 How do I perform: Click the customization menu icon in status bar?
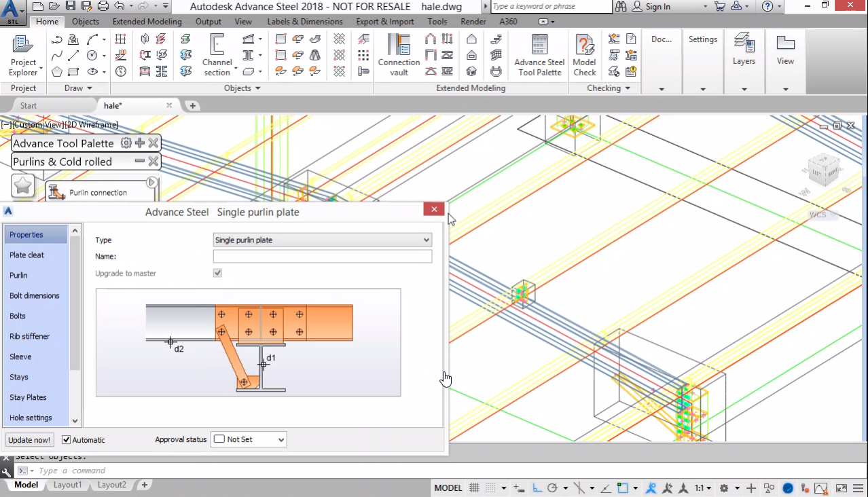click(x=858, y=488)
